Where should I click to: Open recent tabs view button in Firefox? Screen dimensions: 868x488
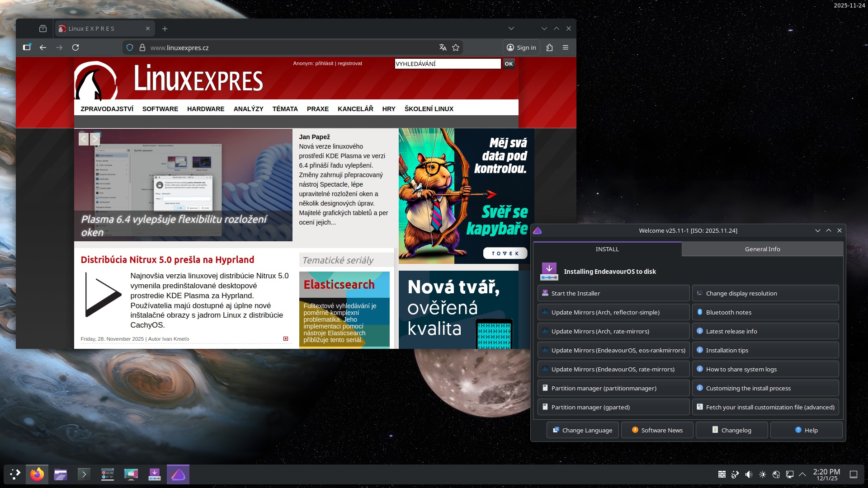point(43,28)
